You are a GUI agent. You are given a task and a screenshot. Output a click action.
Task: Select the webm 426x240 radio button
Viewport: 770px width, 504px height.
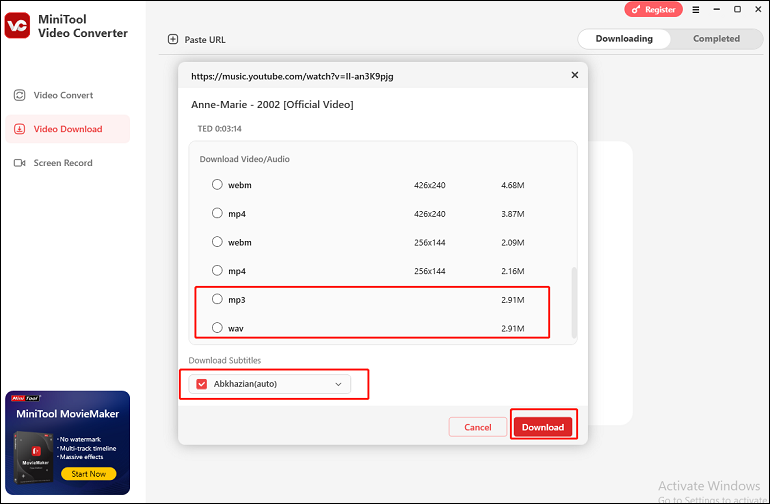(x=217, y=185)
